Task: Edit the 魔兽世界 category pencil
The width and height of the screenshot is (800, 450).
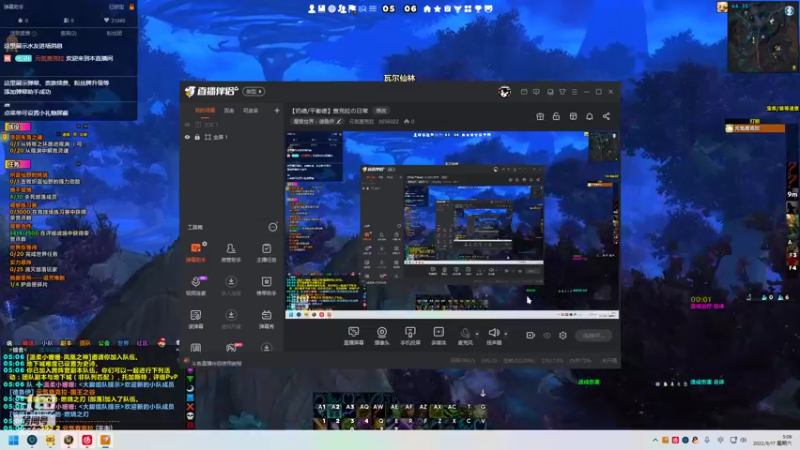Action: (x=339, y=121)
